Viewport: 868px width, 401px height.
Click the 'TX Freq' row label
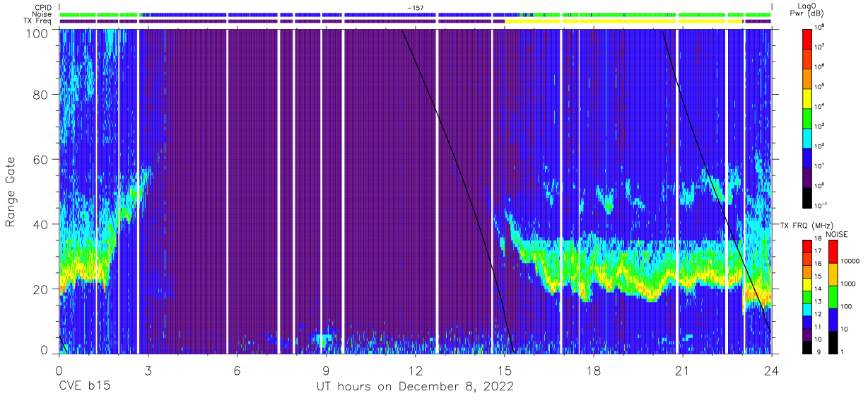point(39,21)
